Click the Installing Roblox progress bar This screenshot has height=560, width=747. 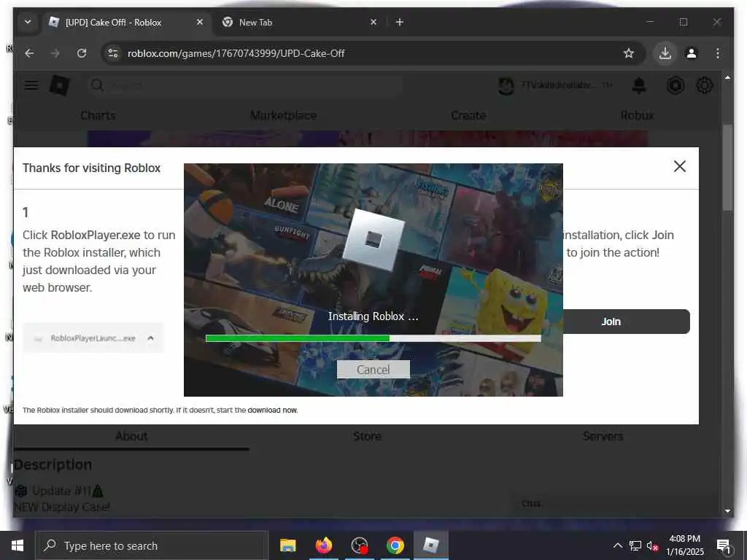click(x=373, y=338)
